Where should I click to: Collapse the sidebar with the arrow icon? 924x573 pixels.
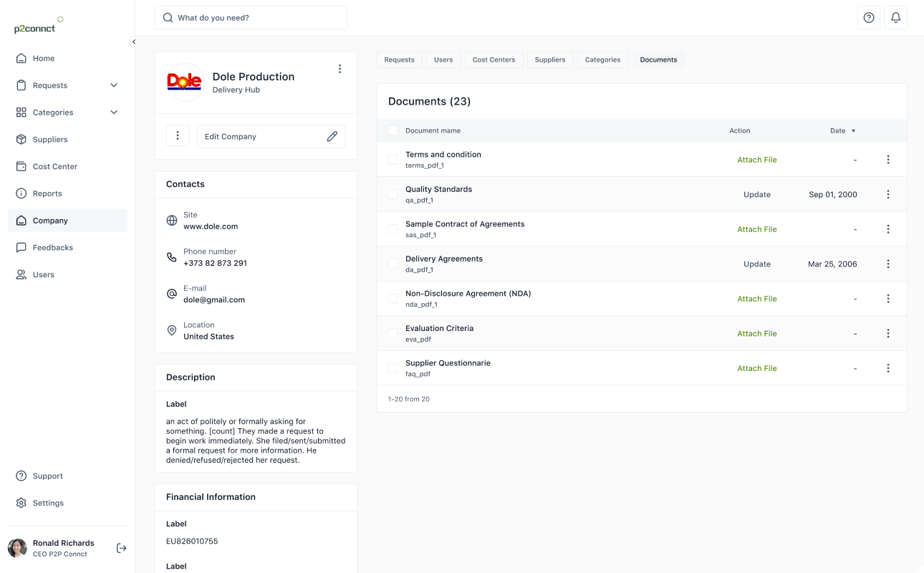click(133, 42)
